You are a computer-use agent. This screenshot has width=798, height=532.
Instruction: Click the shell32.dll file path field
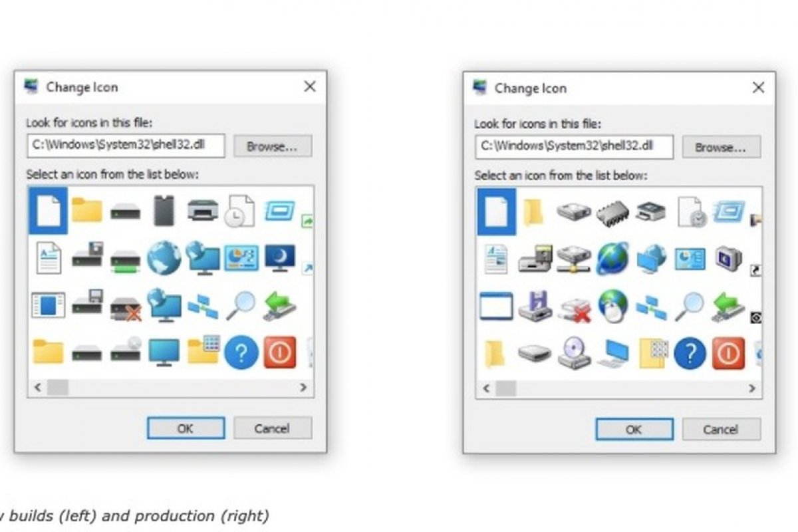(x=126, y=146)
